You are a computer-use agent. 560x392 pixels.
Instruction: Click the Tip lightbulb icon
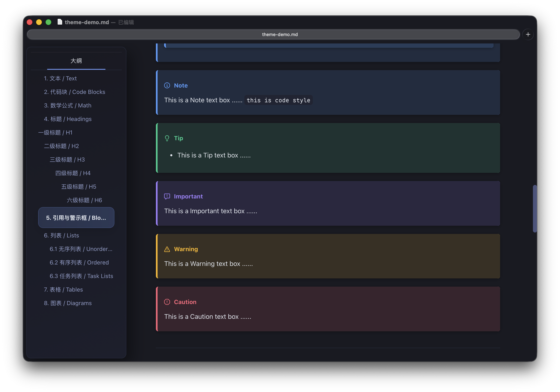[x=167, y=138]
